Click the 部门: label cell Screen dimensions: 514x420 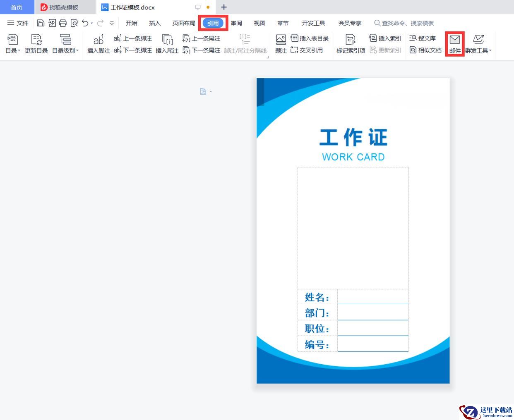click(317, 313)
